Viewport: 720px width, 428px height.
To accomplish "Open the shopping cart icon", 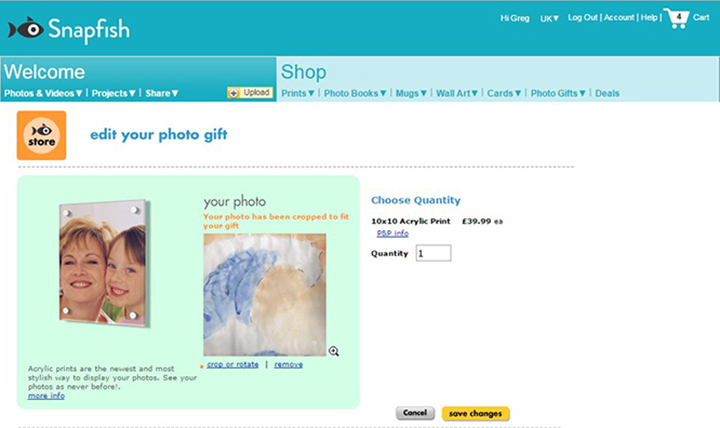I will [676, 18].
